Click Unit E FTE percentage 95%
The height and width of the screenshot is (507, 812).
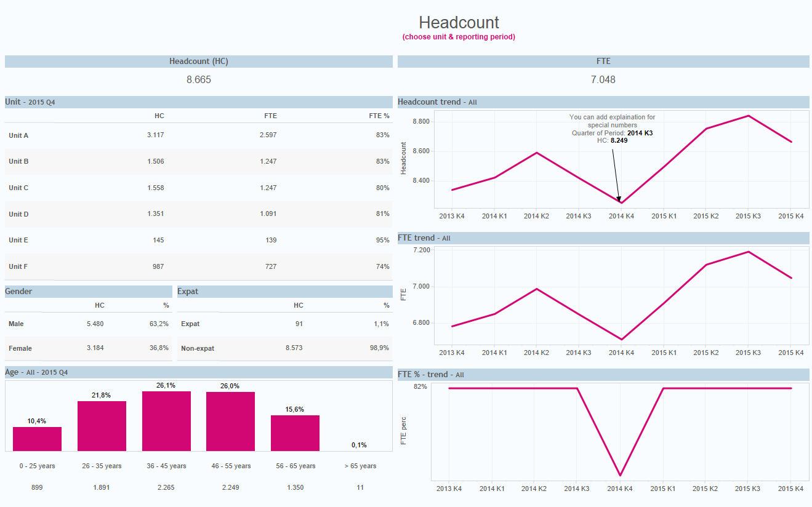click(383, 240)
